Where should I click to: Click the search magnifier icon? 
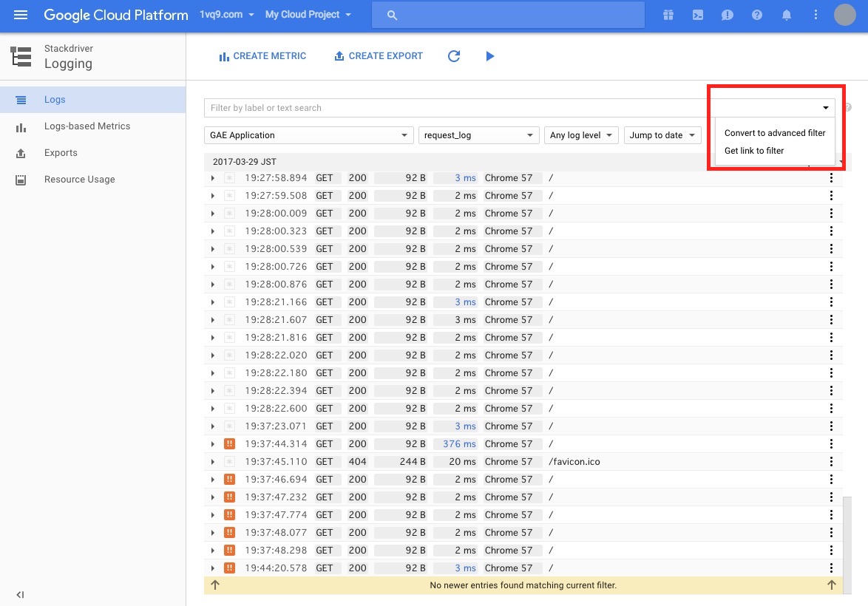pyautogui.click(x=392, y=15)
